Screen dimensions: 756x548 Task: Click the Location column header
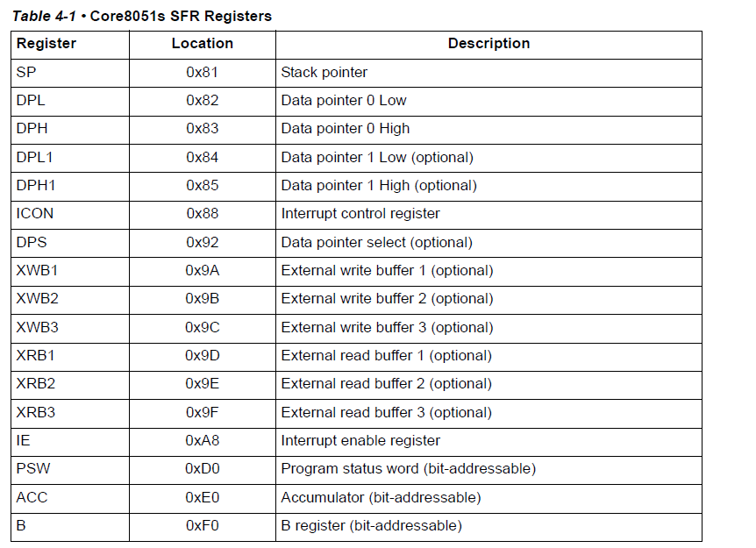(203, 44)
